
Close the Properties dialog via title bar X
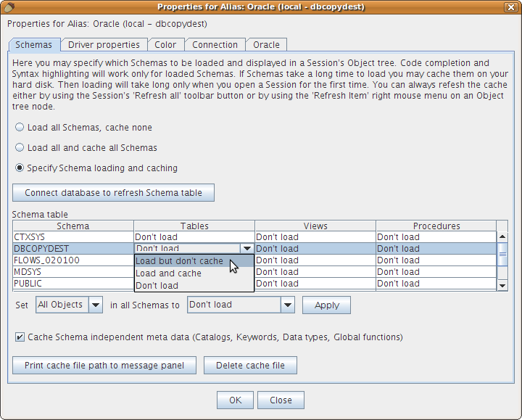[x=513, y=7]
